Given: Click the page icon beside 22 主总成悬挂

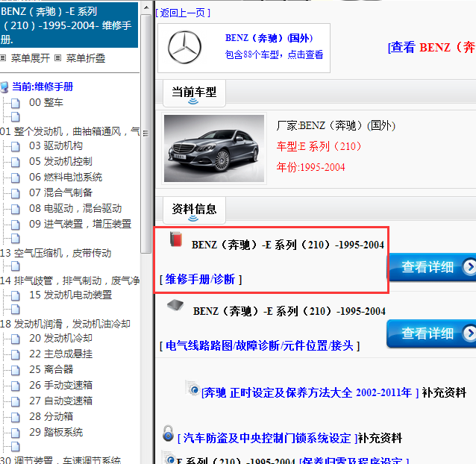Looking at the screenshot, I should [x=16, y=354].
